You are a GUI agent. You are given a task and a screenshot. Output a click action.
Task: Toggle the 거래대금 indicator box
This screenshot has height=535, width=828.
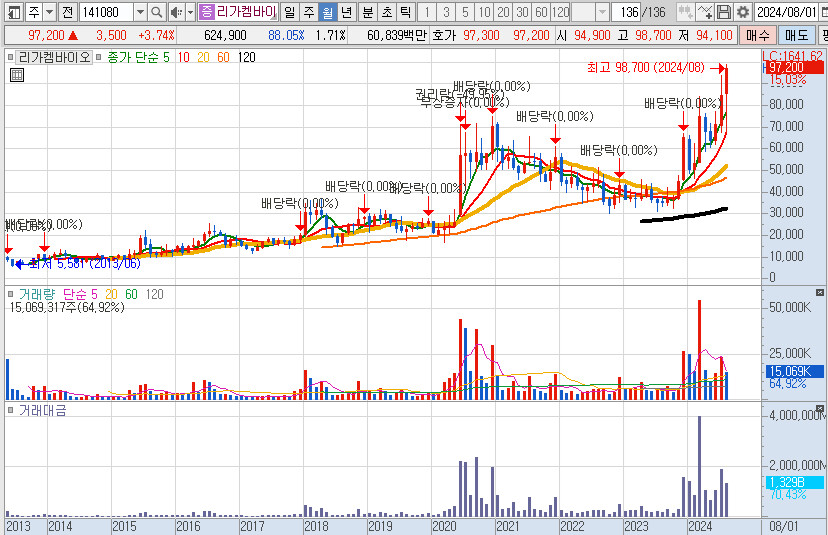tap(11, 411)
